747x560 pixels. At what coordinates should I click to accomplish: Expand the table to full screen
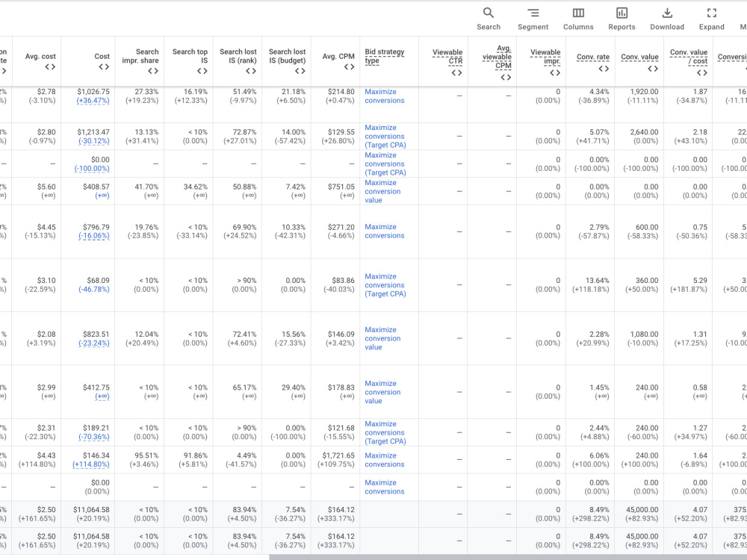[x=711, y=19]
